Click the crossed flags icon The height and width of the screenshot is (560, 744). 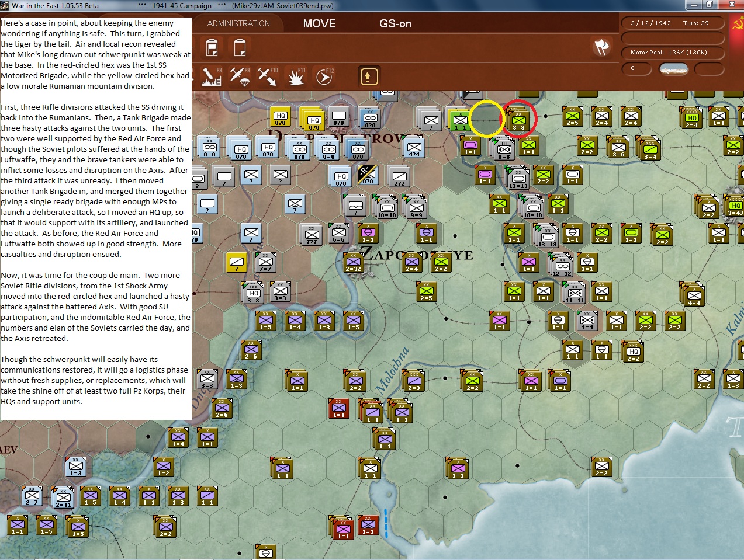pyautogui.click(x=601, y=47)
